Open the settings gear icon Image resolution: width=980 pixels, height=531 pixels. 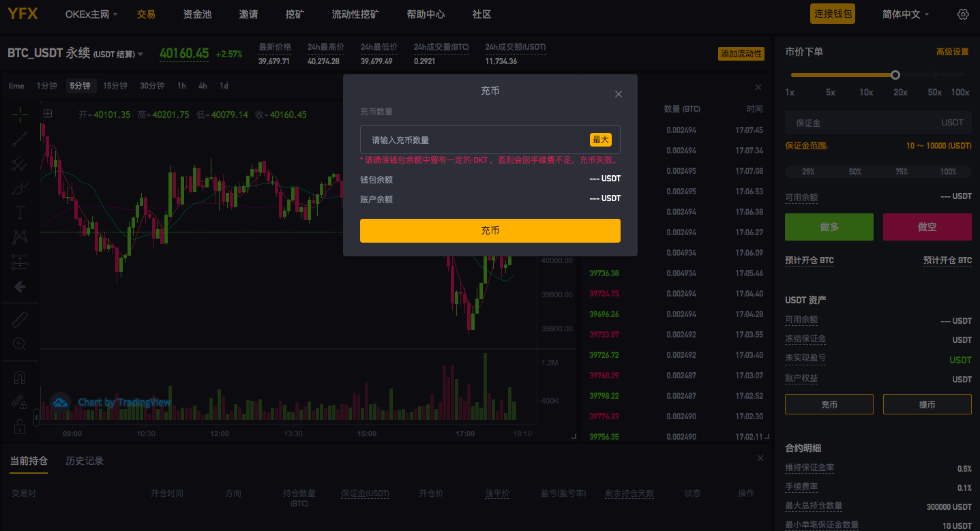point(963,14)
